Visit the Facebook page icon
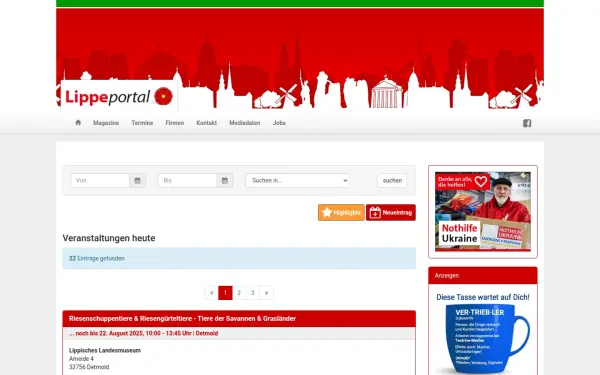 click(x=527, y=123)
